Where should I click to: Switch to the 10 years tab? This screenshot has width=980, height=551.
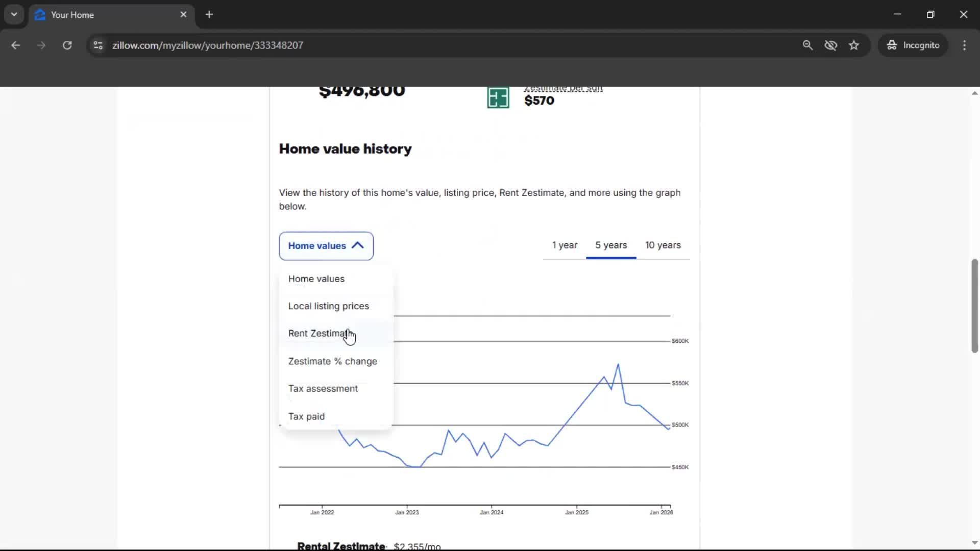[x=663, y=245]
